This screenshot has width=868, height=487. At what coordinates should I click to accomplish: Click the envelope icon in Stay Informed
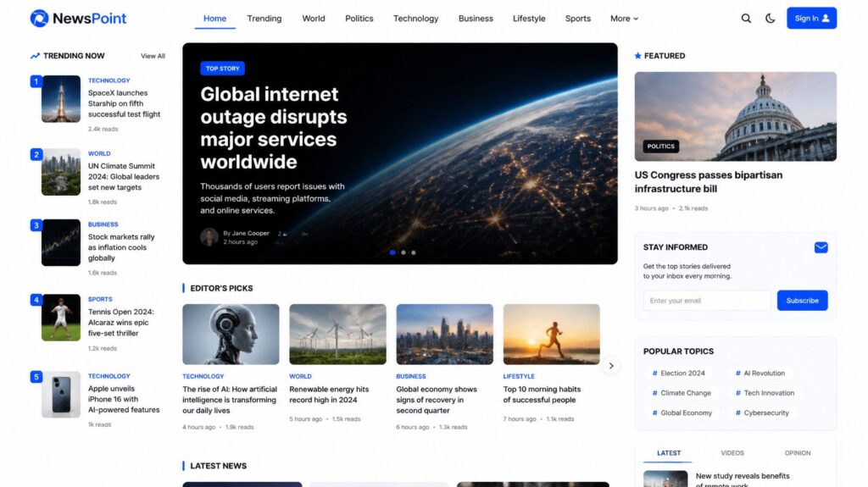[821, 247]
